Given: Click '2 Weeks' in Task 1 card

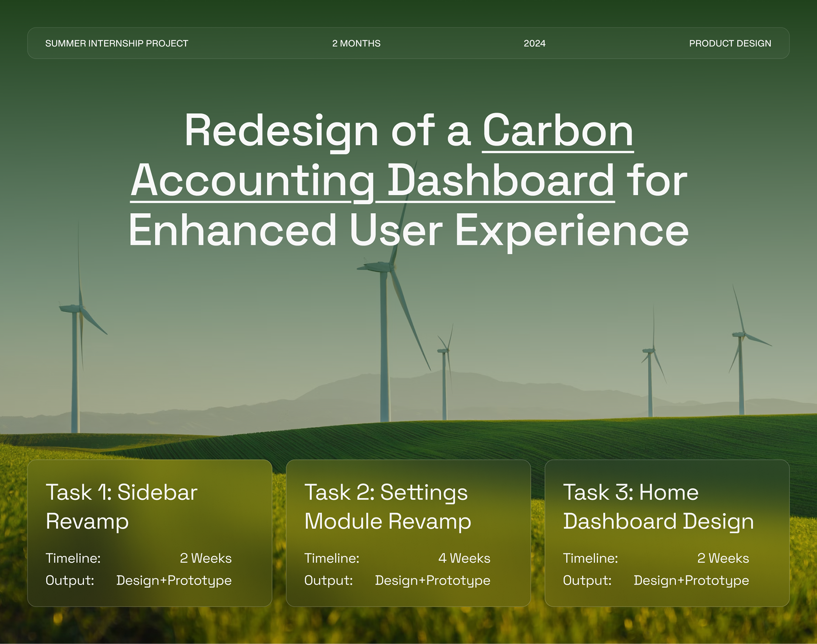Looking at the screenshot, I should pos(206,558).
